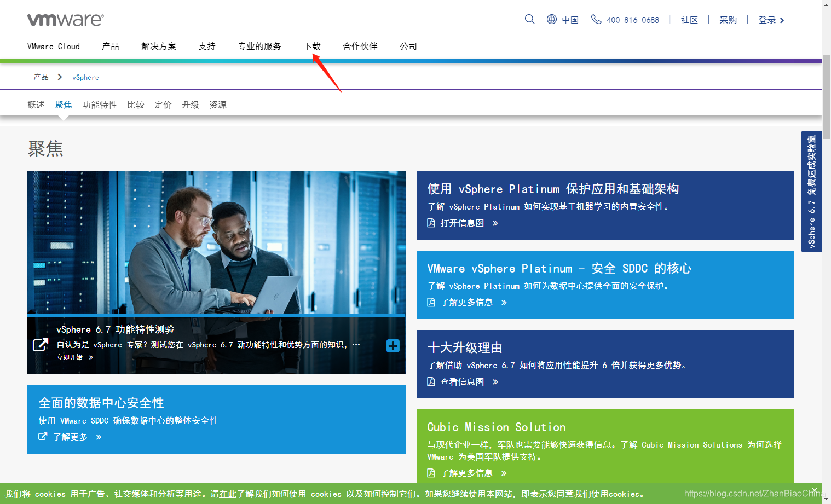The image size is (831, 504).
Task: Click the globe region icon
Action: pyautogui.click(x=552, y=19)
